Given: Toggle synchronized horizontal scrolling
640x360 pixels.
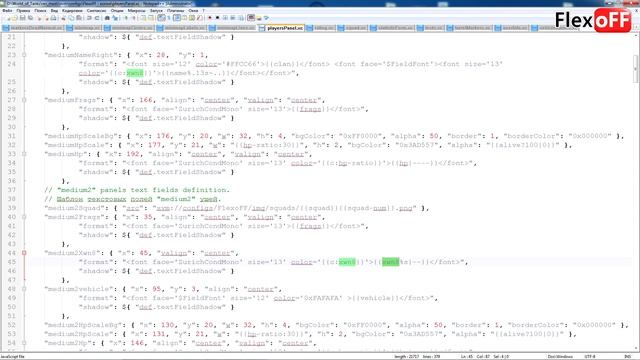Looking at the screenshot, I should click(x=151, y=18).
